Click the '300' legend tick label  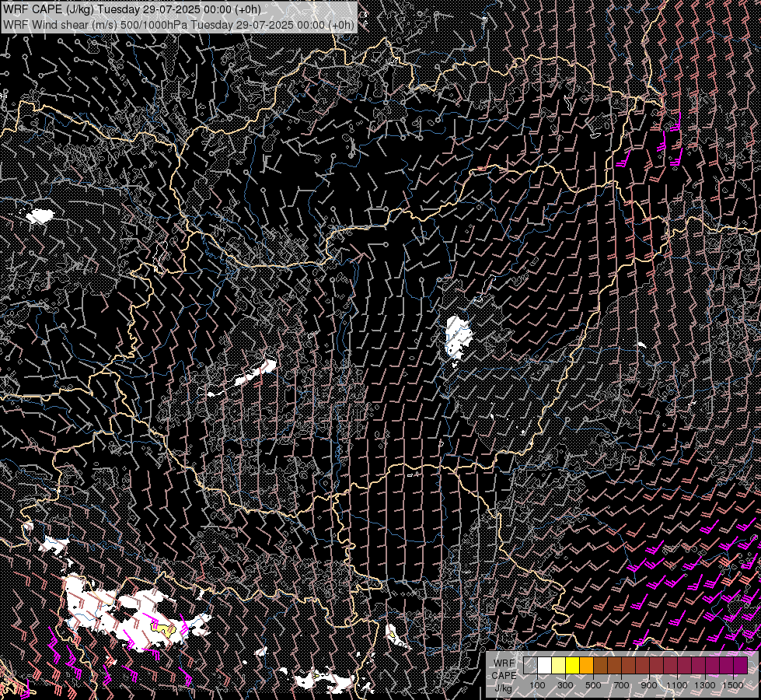pyautogui.click(x=565, y=685)
